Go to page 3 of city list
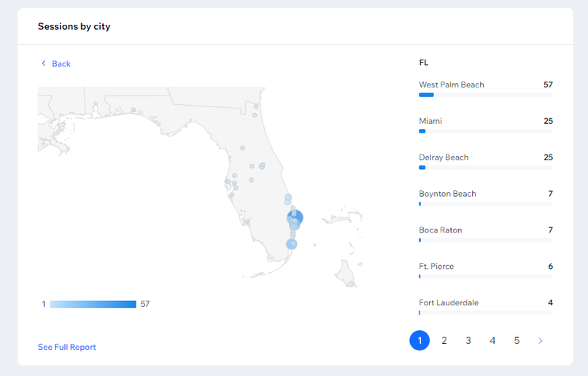 [x=468, y=340]
